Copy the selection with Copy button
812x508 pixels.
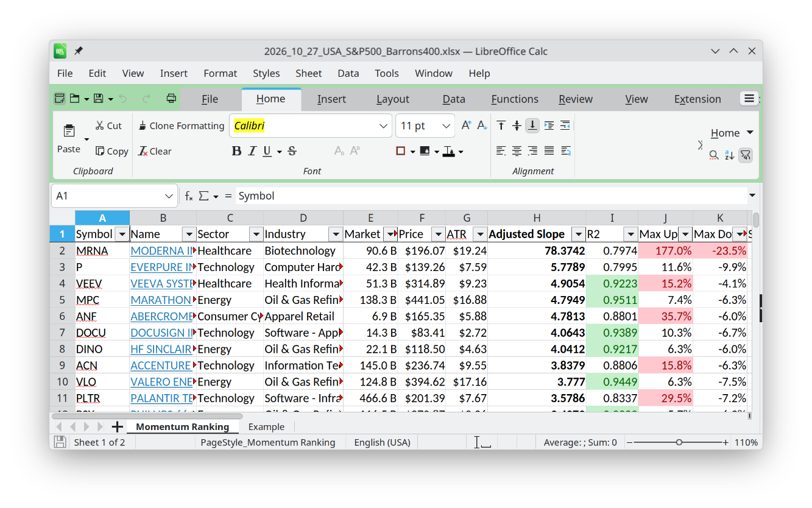click(111, 151)
